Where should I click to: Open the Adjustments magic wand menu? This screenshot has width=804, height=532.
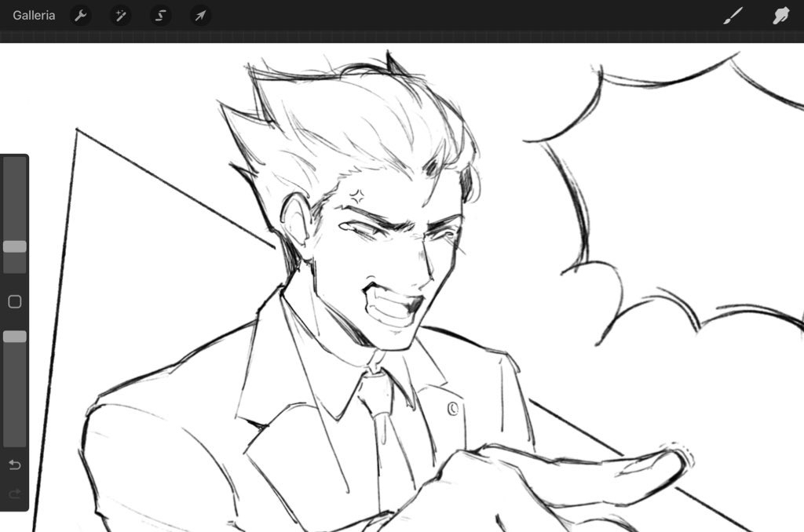coord(121,16)
